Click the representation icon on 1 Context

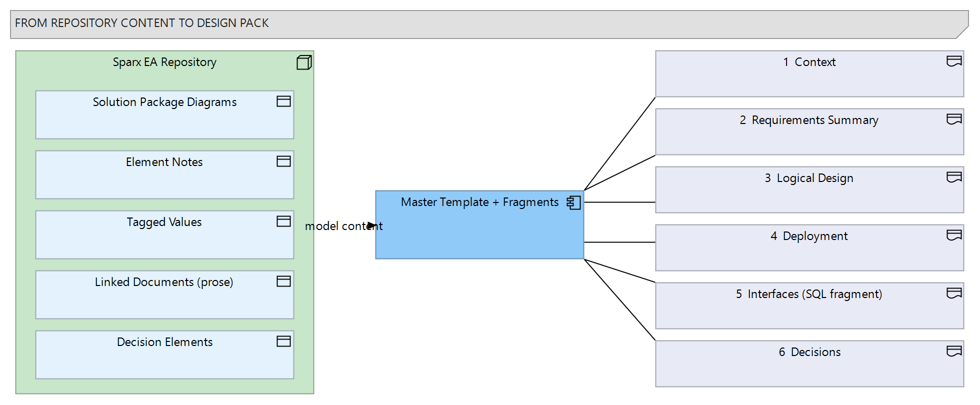point(954,61)
